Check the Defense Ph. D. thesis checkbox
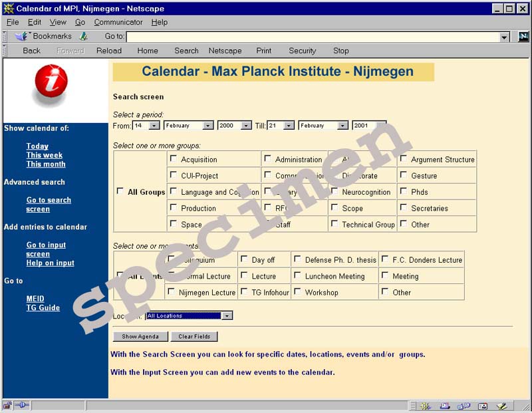Viewport: 532px width, 413px height. 297,259
